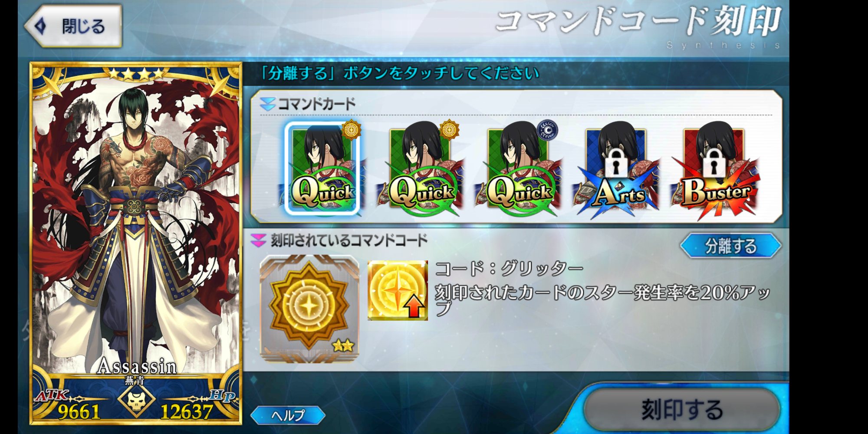Select the second Quick command card
This screenshot has width=868, height=434.
pos(420,168)
